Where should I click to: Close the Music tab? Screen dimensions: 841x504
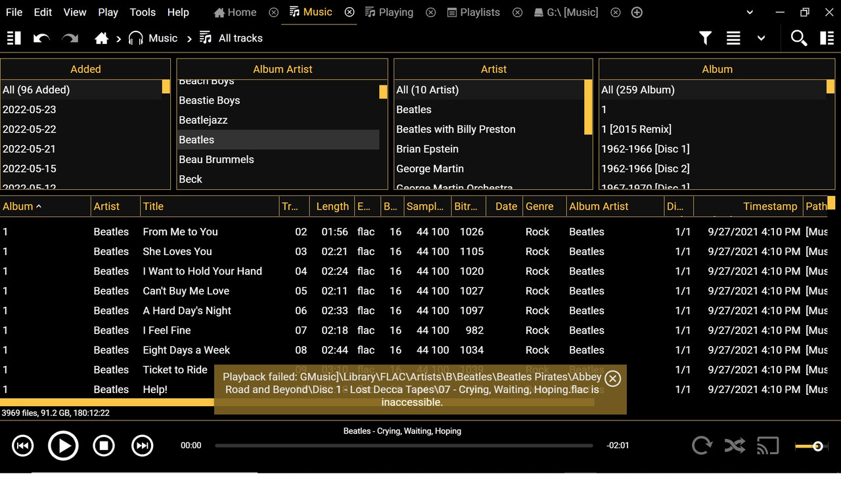350,12
